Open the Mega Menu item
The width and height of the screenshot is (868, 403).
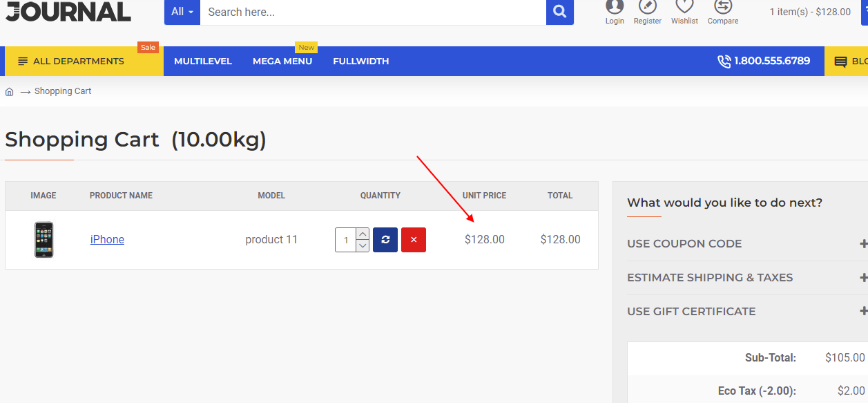point(282,62)
